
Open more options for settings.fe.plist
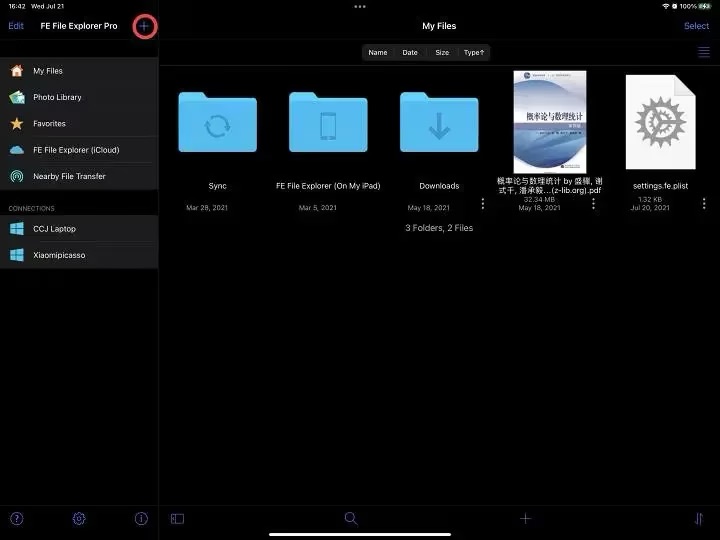703,203
